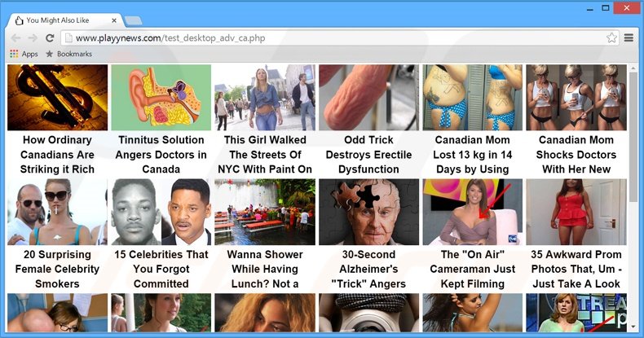The image size is (644, 338).
Task: Open 'This Girl Walked The Streets Of NYC' link
Action: point(265,155)
